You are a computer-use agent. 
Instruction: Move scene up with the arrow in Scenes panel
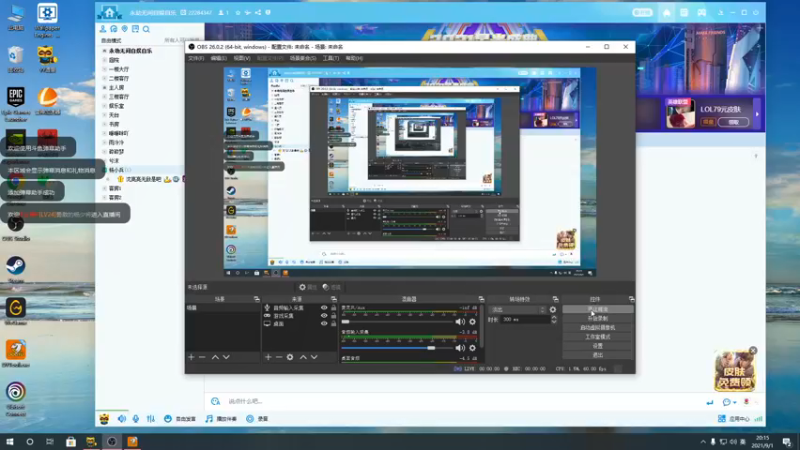point(215,357)
